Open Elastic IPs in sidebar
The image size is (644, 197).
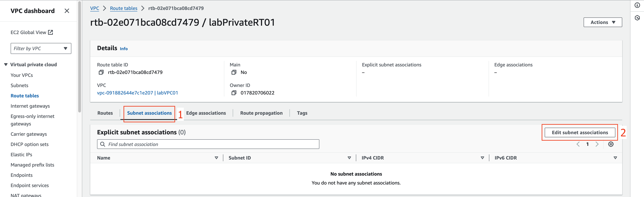point(21,155)
